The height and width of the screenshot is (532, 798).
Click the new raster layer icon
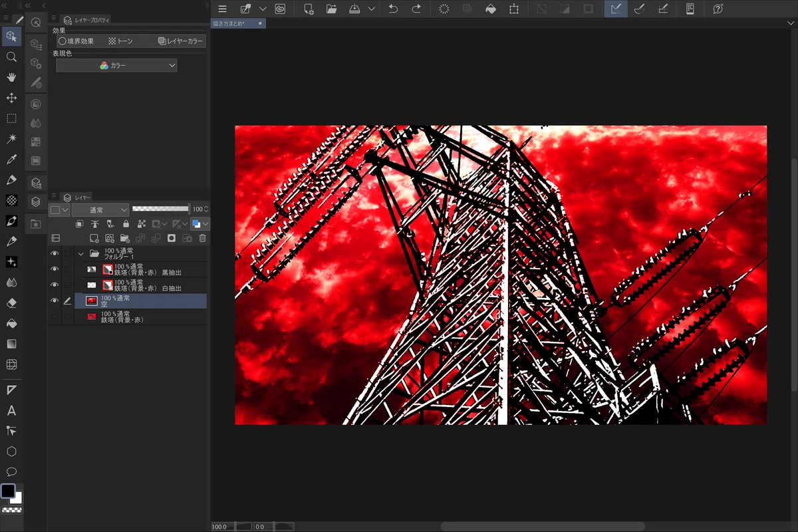pos(94,238)
